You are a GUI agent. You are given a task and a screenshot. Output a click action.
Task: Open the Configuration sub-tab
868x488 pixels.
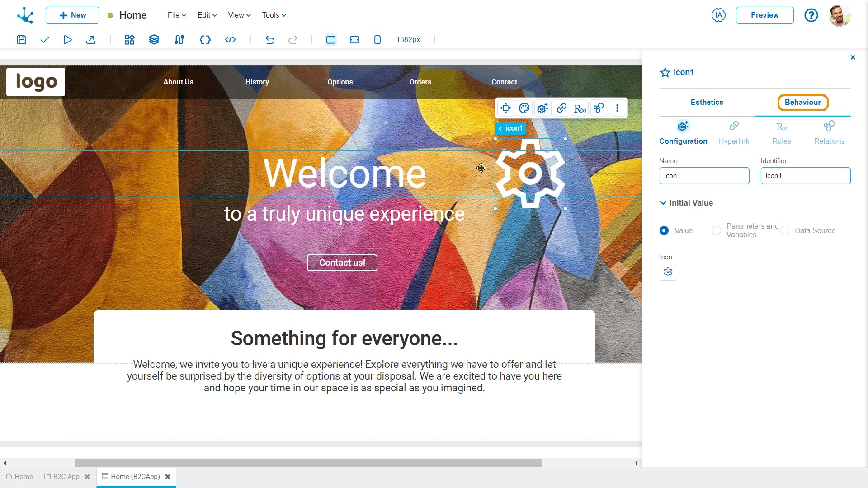tap(684, 131)
